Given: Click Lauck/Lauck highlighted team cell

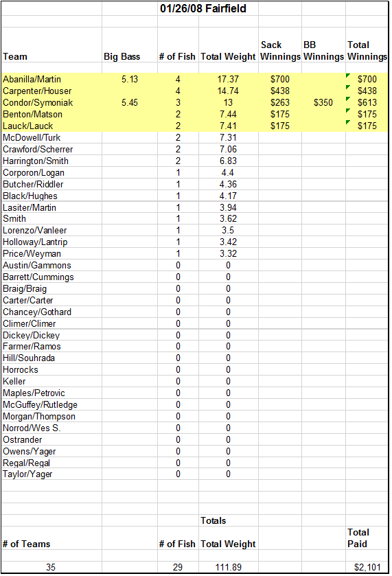Looking at the screenshot, I should (51, 126).
